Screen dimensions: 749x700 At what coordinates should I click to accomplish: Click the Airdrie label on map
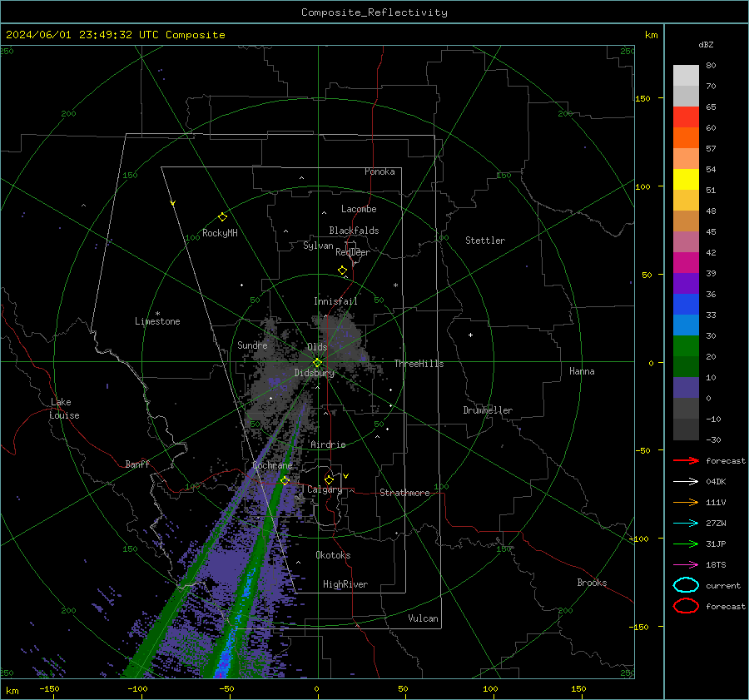tap(328, 444)
